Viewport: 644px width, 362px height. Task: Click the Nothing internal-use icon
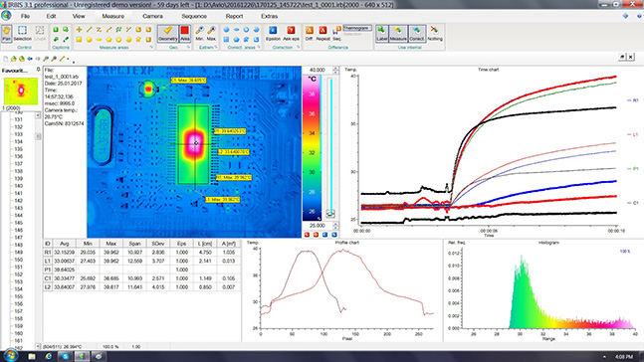(x=435, y=33)
